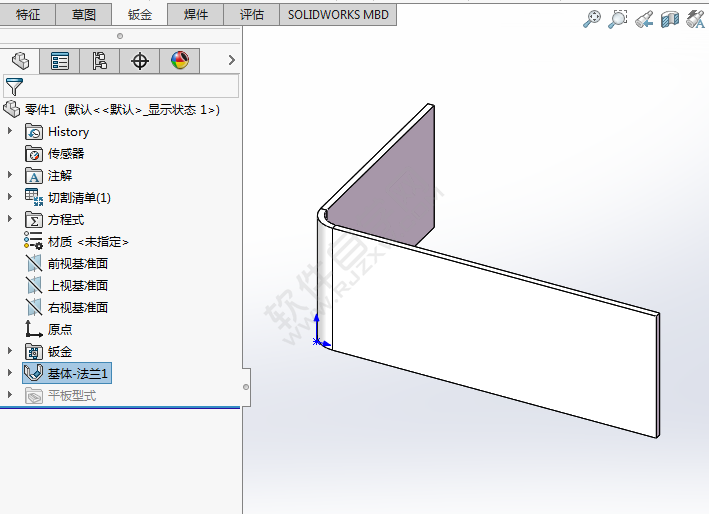Click the Section View icon
709x514 pixels.
click(x=670, y=19)
